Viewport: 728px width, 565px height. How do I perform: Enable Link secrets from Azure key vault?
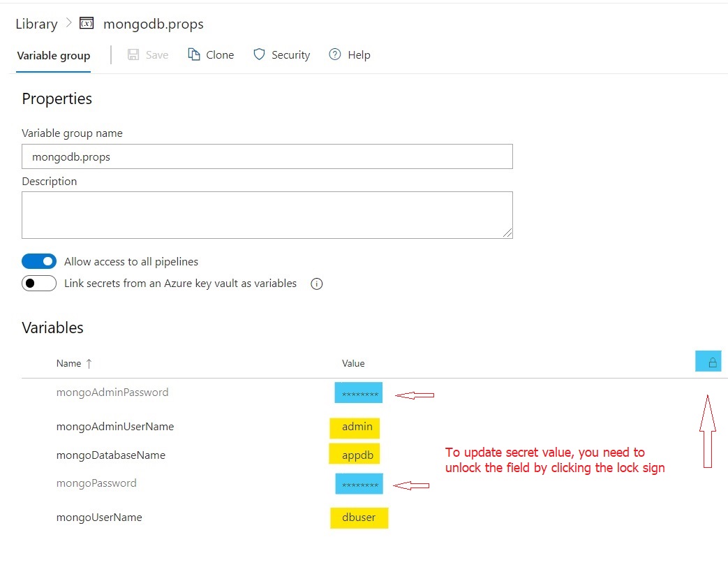(39, 284)
